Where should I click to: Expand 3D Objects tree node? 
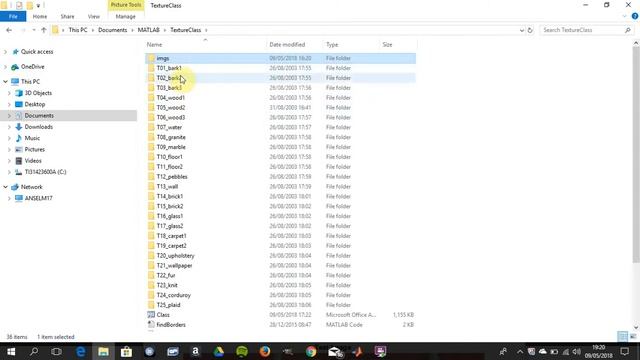point(9,93)
